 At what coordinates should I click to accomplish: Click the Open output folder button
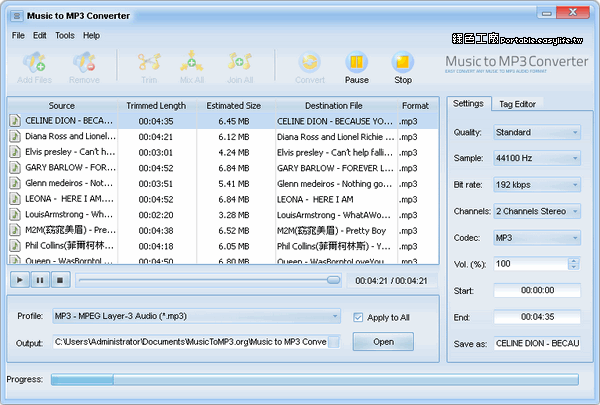[383, 342]
